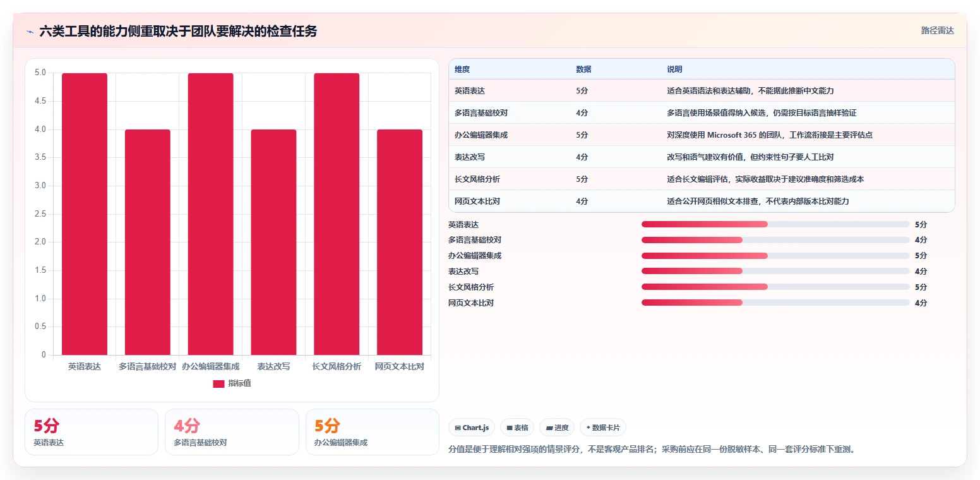Click the 网页文本比对 bar in the chart
The height and width of the screenshot is (480, 980).
pyautogui.click(x=400, y=242)
